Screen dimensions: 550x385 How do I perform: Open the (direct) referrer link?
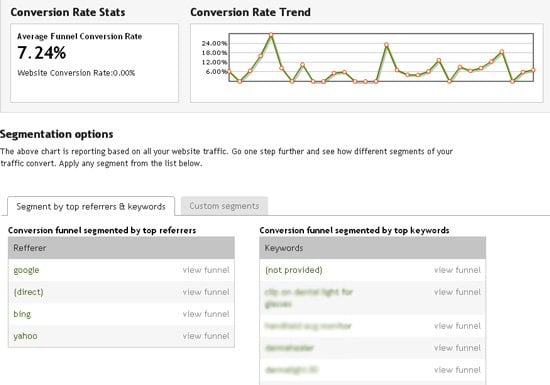coord(28,292)
